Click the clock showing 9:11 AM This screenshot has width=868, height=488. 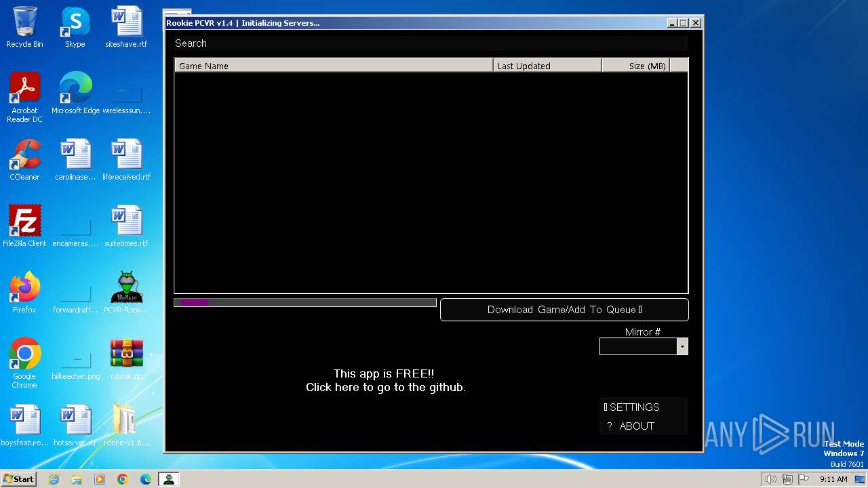833,479
